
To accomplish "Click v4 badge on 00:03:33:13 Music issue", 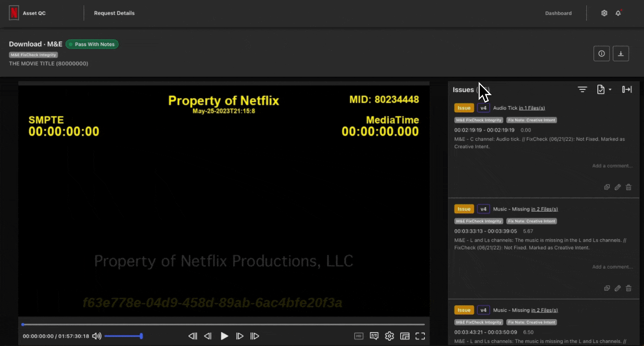I will 483,209.
